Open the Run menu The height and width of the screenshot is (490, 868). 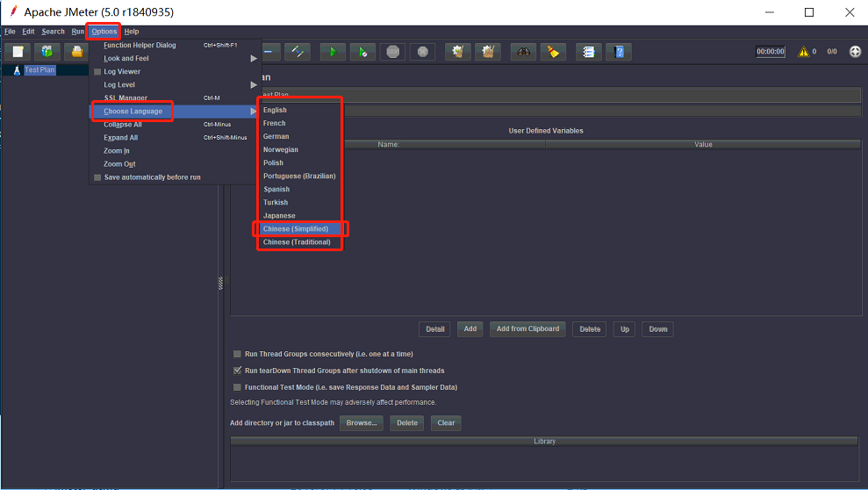[77, 32]
